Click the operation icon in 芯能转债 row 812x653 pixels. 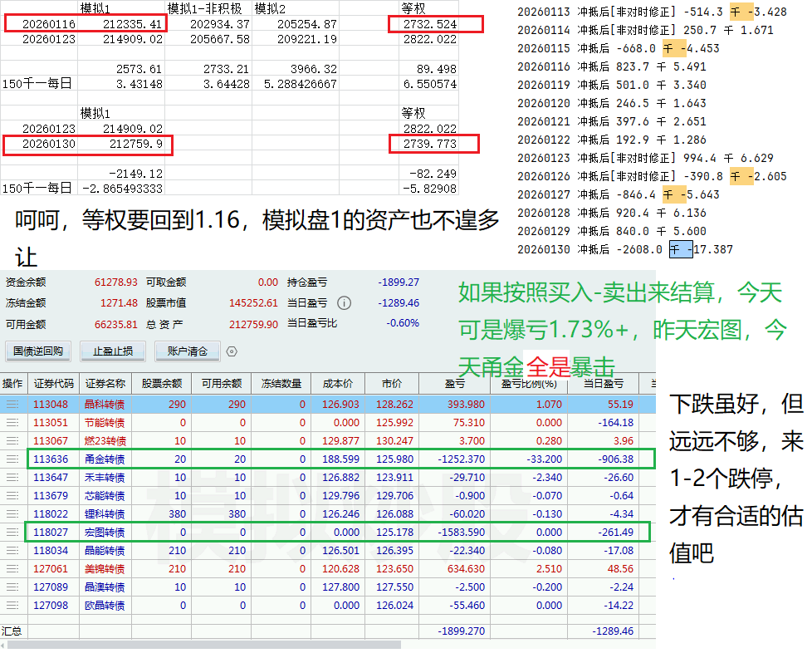point(12,496)
